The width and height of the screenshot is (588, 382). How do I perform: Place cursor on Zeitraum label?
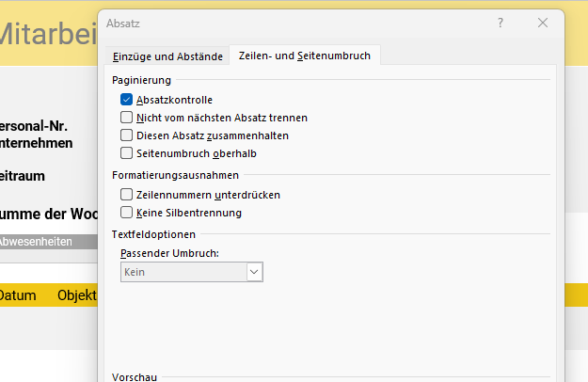pos(23,176)
